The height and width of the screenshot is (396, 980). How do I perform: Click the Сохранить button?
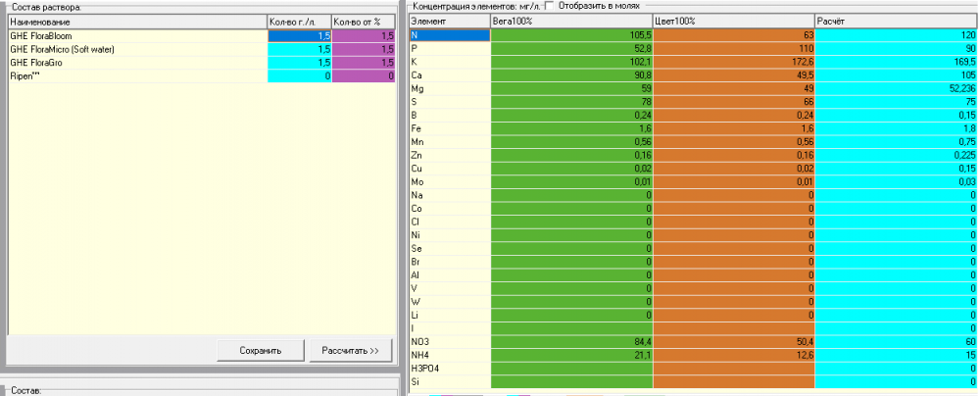coord(260,351)
